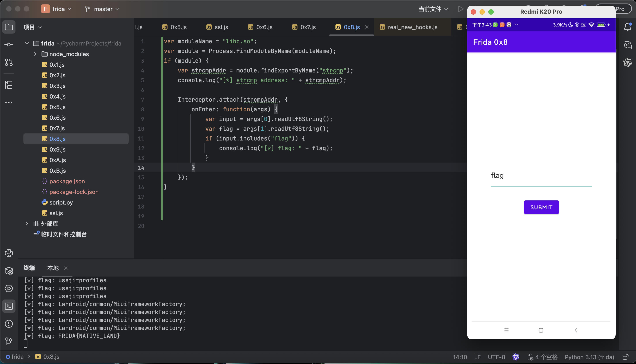Image resolution: width=636 pixels, height=364 pixels.
Task: Select package-lock.json in the project tree
Action: 74,192
